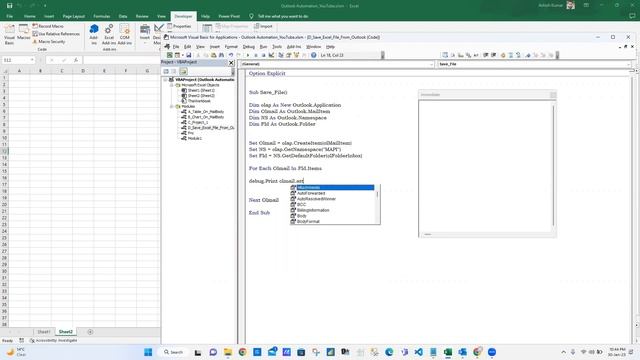Switch to the Developer ribbon tab
The width and height of the screenshot is (640, 360).
183,16
